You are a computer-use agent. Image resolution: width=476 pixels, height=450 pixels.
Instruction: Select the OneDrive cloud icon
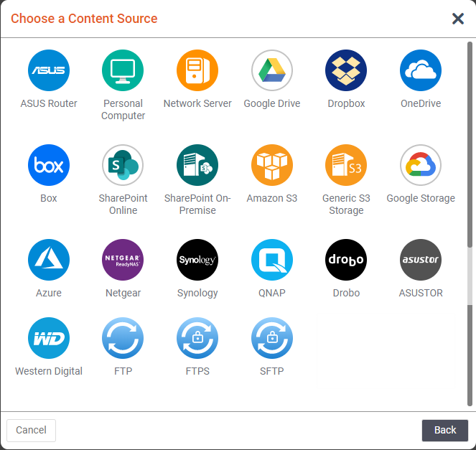(421, 70)
